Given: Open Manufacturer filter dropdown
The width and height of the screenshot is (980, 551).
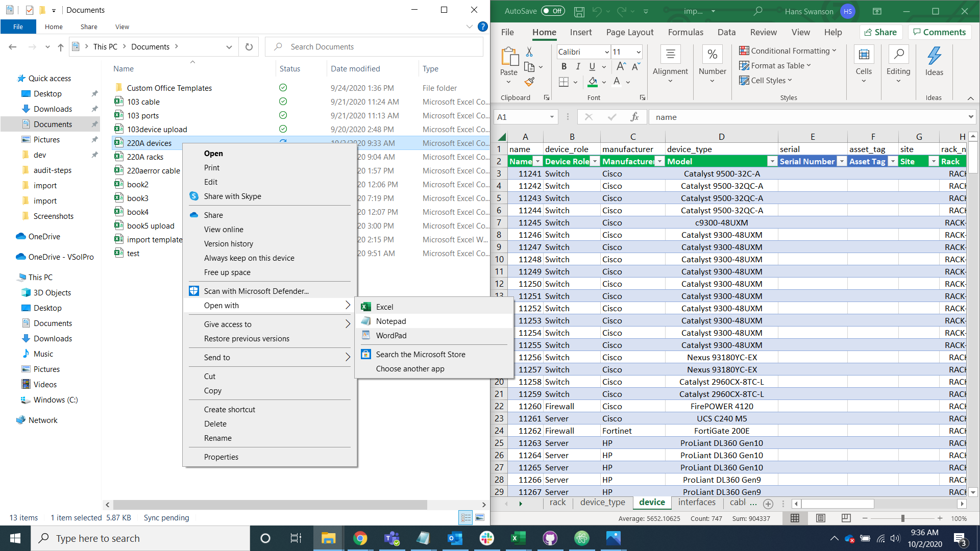Looking at the screenshot, I should pos(659,161).
